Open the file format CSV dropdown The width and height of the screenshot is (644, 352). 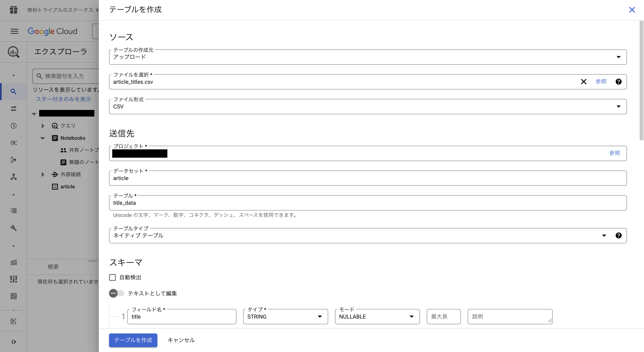368,107
